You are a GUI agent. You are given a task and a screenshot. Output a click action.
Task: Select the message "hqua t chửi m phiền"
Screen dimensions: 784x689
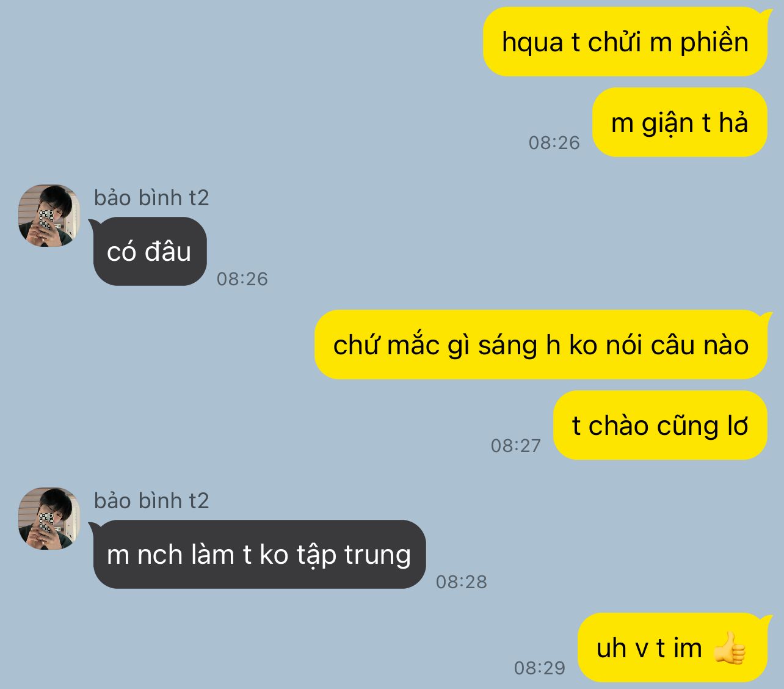625,42
